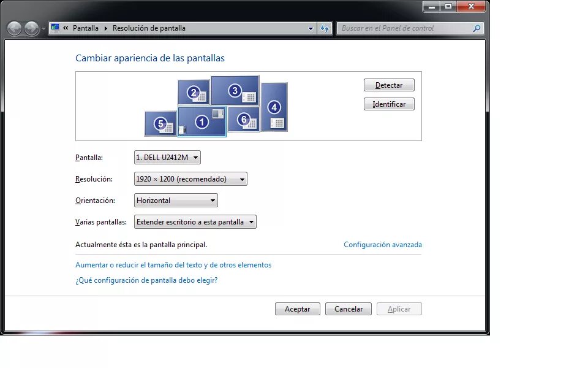Maximize the Resolución de pantalla window

point(448,6)
